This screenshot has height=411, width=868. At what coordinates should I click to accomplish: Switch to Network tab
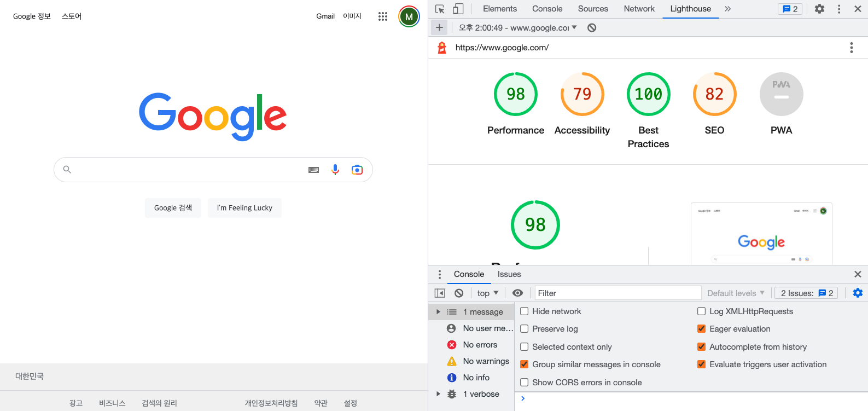click(639, 9)
